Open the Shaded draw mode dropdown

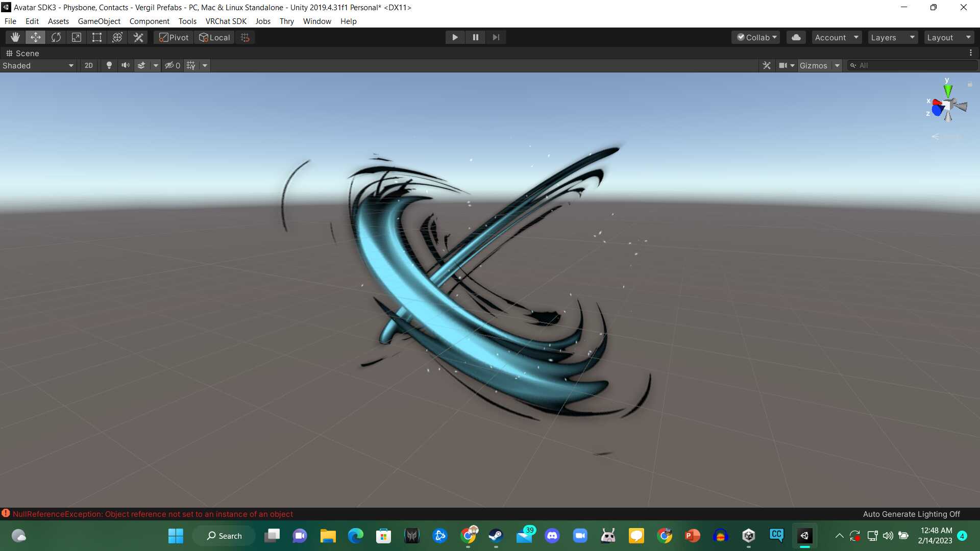(38, 65)
